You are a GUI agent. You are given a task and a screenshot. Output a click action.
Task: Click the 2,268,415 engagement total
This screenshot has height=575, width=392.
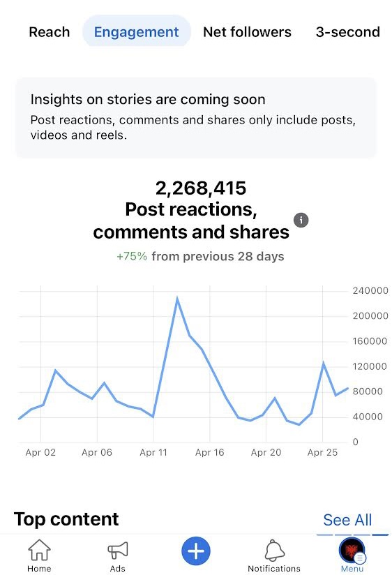[201, 188]
